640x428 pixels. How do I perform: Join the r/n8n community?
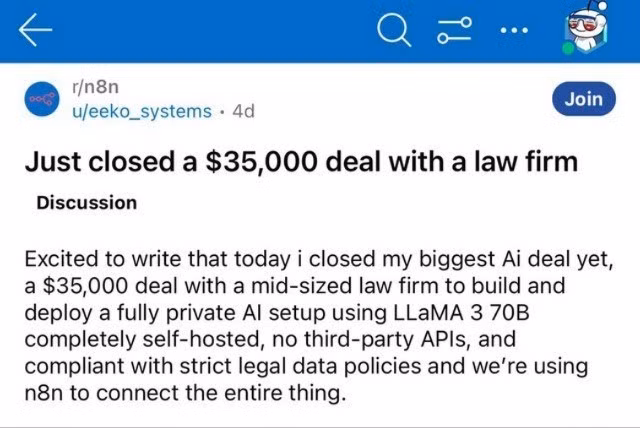pos(583,98)
